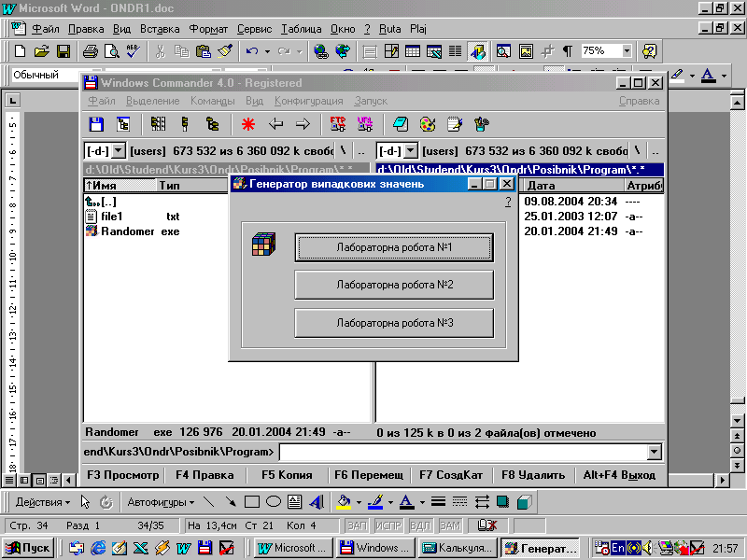The width and height of the screenshot is (747, 560).
Task: Click Print icon in Word toolbar
Action: [x=90, y=51]
